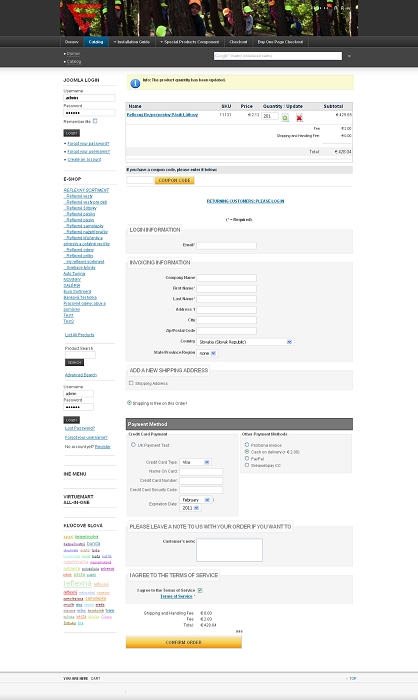Click the blue info icon in notice
This screenshot has height=700, width=418.
135,83
